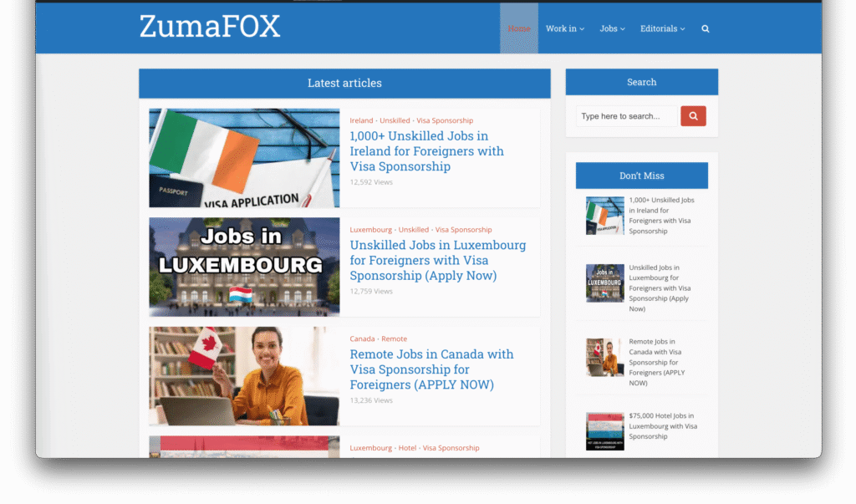Viewport: 856px width, 504px height.
Task: Click the ZumaFOX site logo
Action: (x=210, y=27)
